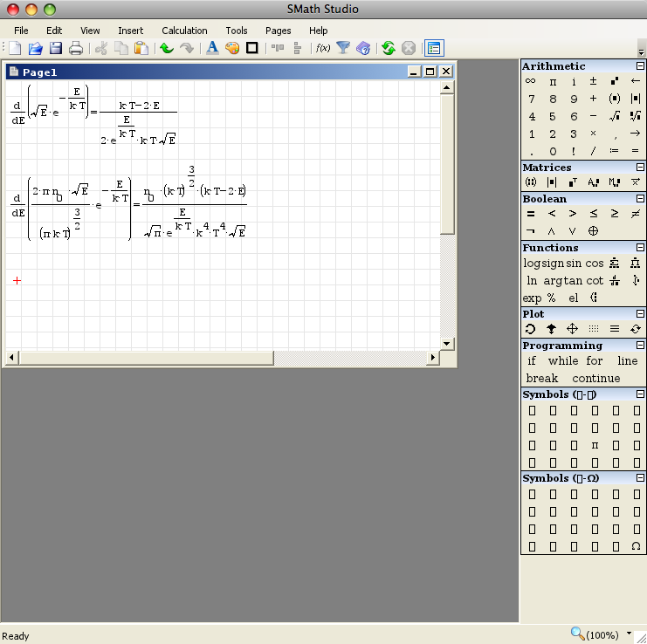Click the Undo green arrow icon
This screenshot has width=647, height=644.
pos(166,48)
